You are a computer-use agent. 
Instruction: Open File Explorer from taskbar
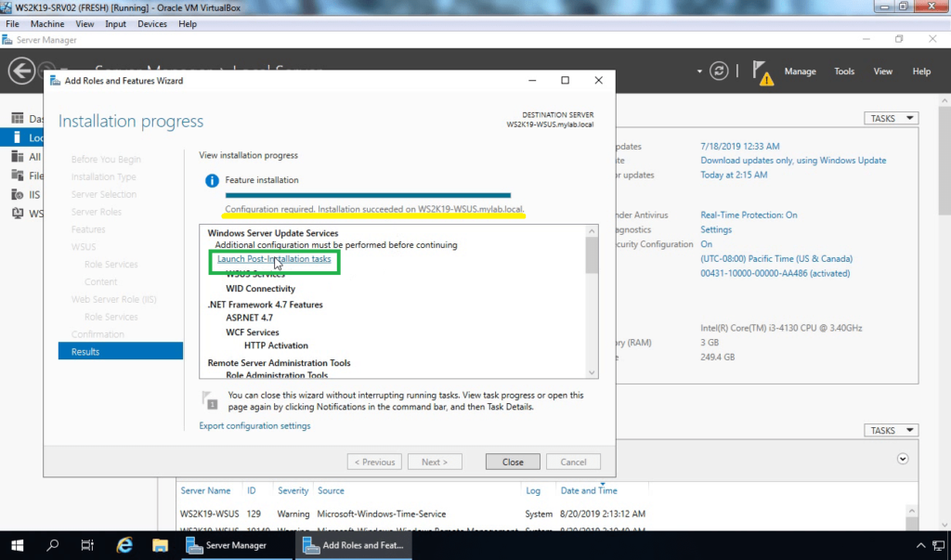tap(160, 545)
